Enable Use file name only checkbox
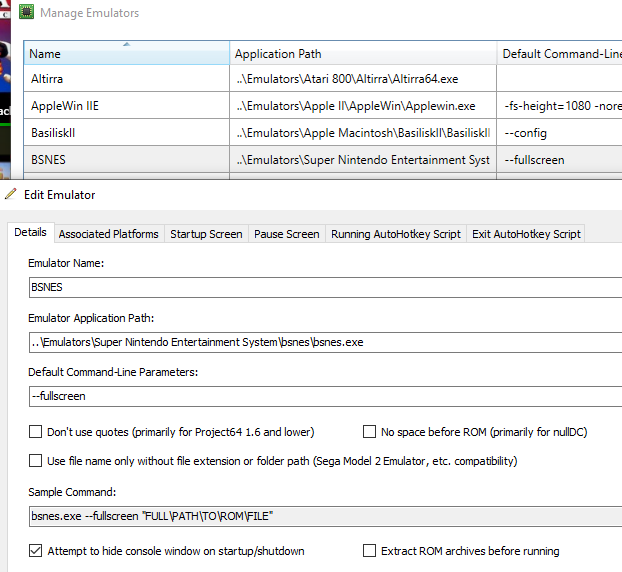Viewport: 622px width, 572px height. click(x=36, y=461)
